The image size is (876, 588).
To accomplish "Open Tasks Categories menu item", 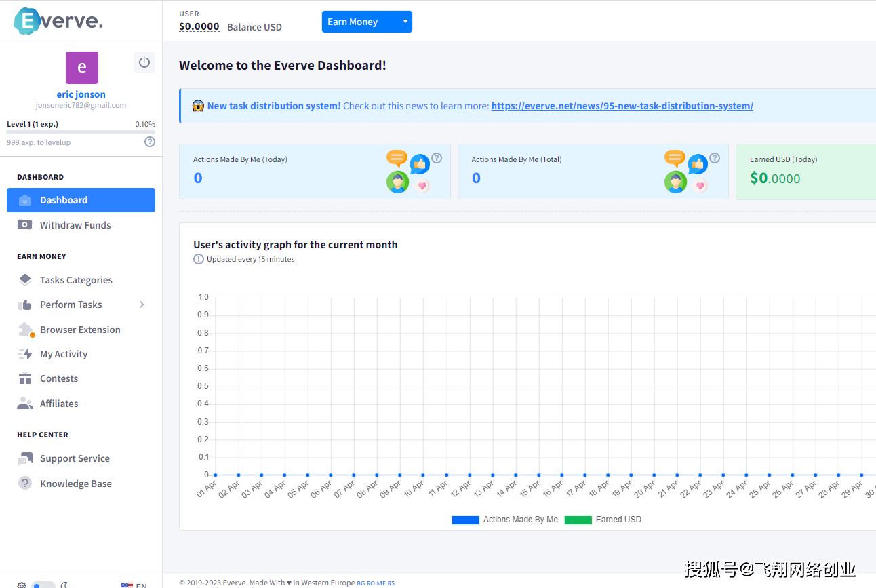I will (x=81, y=280).
